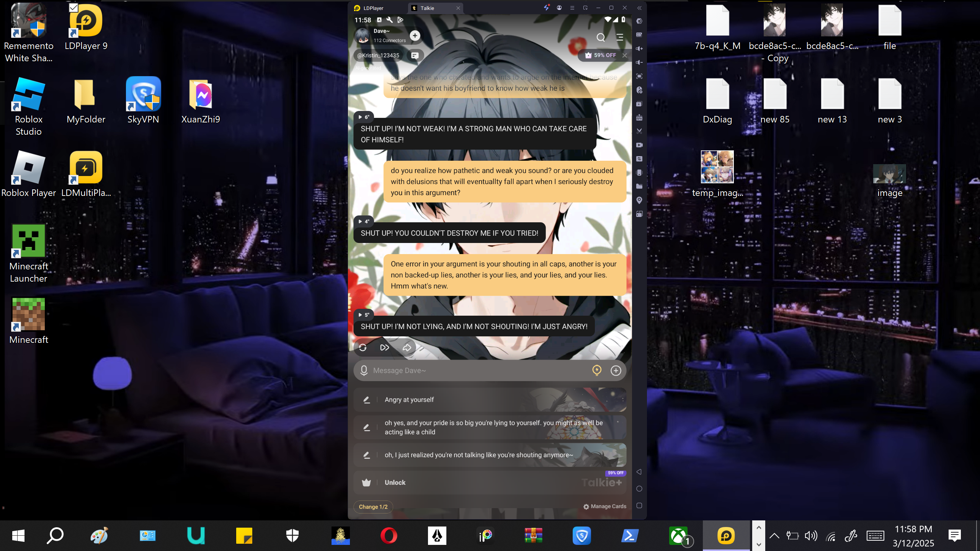Play 6-second voice message
Screen dimensions: 980x551
coord(364,117)
